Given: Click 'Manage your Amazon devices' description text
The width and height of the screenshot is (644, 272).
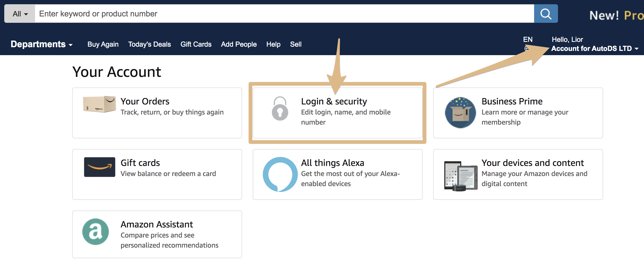Looking at the screenshot, I should 534,179.
